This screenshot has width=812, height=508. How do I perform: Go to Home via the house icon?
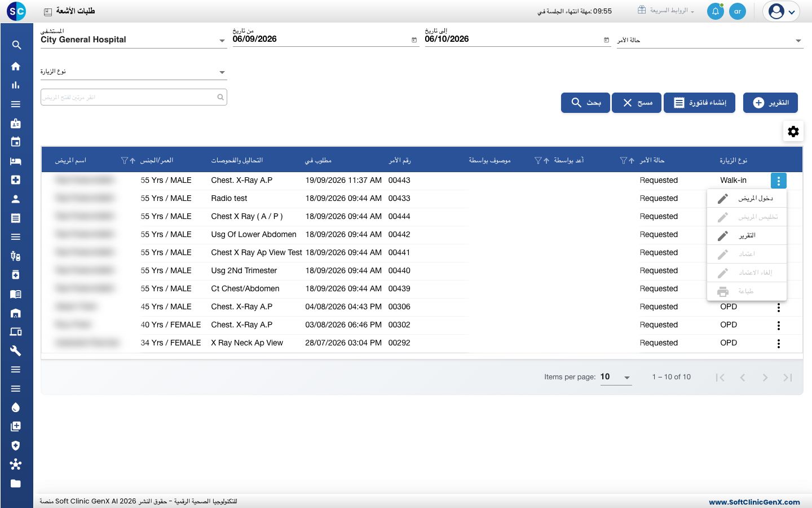[x=16, y=66]
